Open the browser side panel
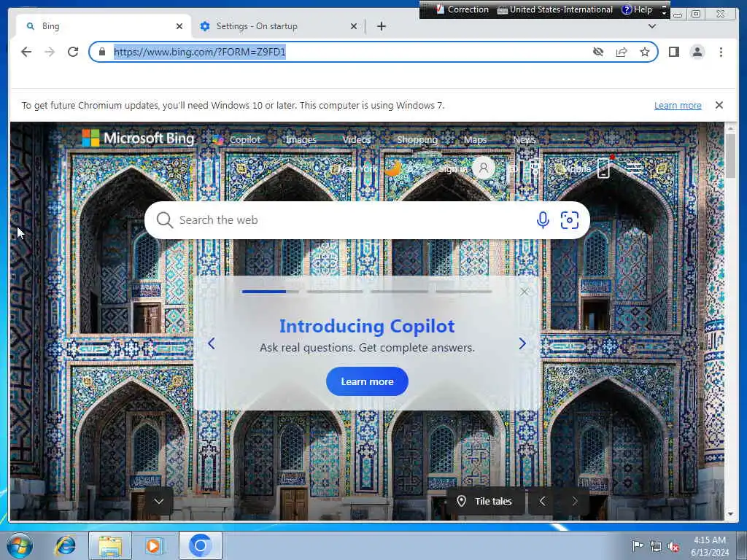747x560 pixels. tap(673, 52)
